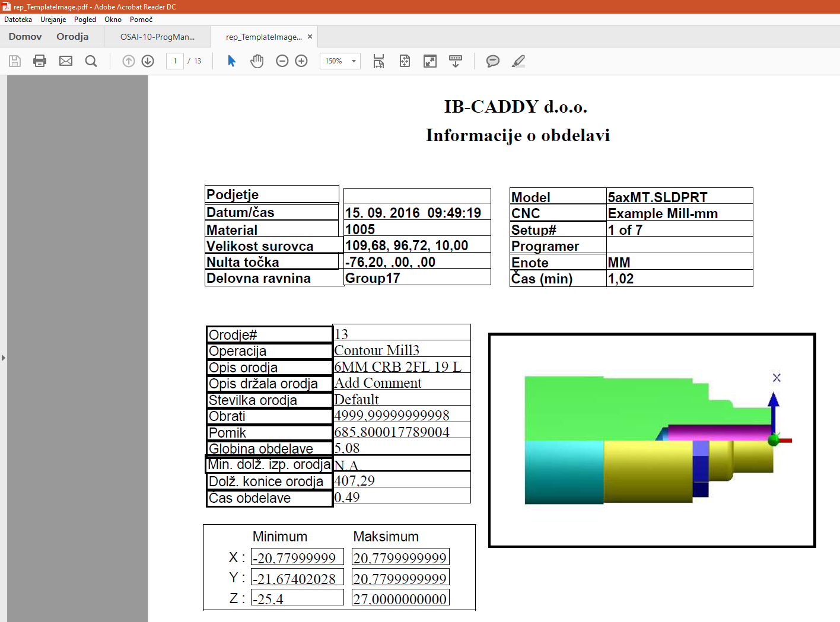Open the Pogled menu
The image size is (840, 622).
(x=85, y=20)
